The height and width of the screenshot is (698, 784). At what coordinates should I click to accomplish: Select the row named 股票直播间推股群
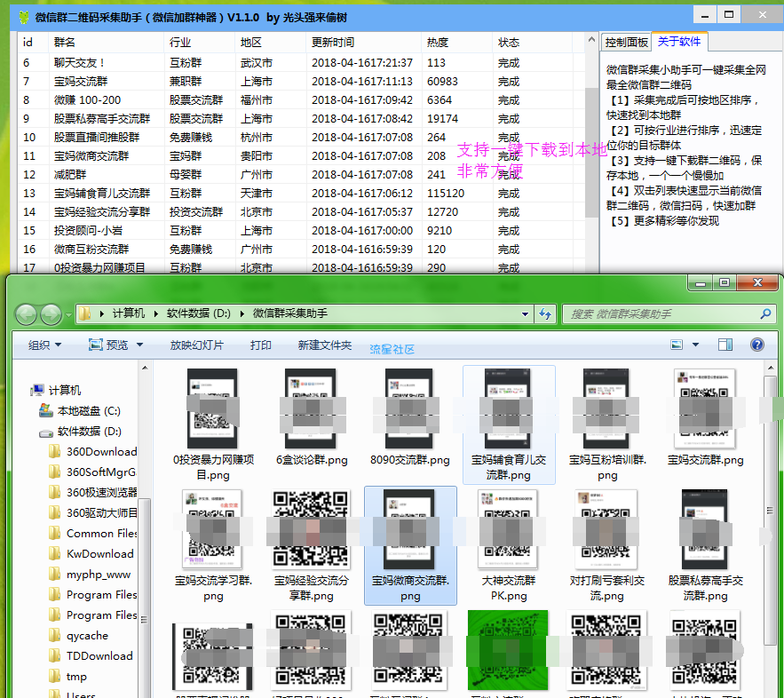(x=302, y=138)
